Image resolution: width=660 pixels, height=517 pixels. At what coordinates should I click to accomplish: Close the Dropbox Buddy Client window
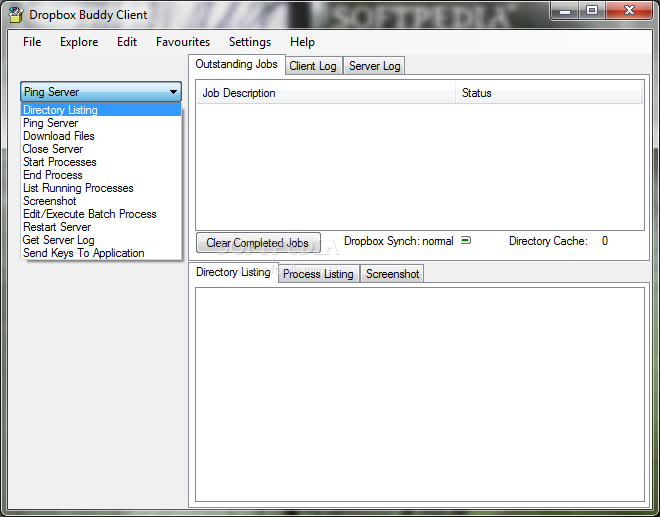629,11
